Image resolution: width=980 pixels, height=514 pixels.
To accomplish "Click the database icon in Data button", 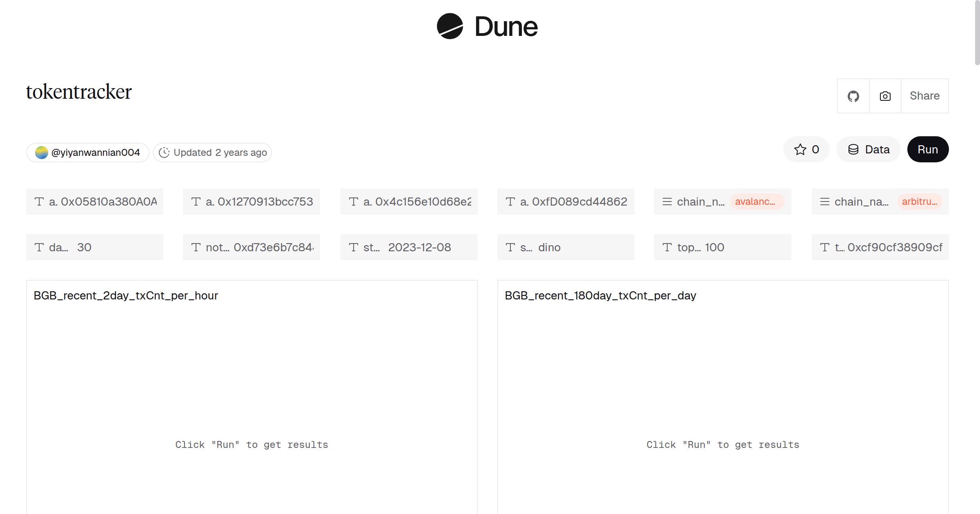I will tap(853, 150).
